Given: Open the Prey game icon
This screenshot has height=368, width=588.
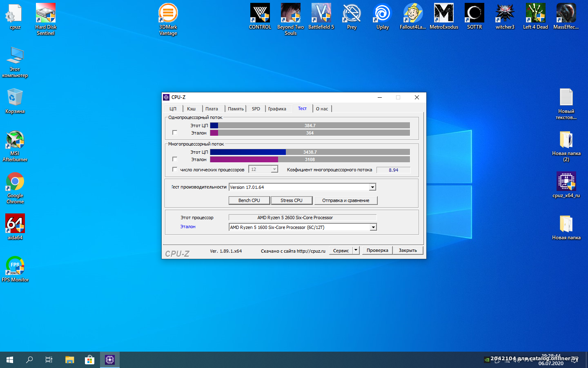Looking at the screenshot, I should [352, 17].
